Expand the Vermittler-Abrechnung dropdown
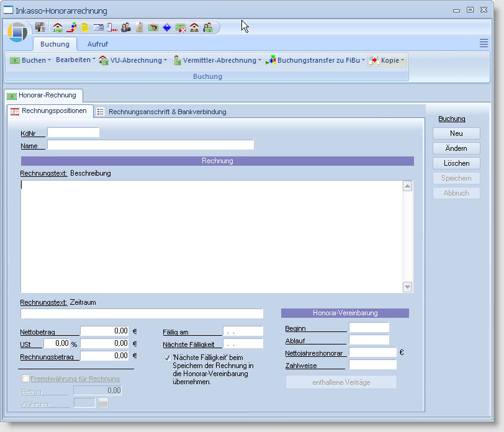This screenshot has width=504, height=432. coord(217,60)
